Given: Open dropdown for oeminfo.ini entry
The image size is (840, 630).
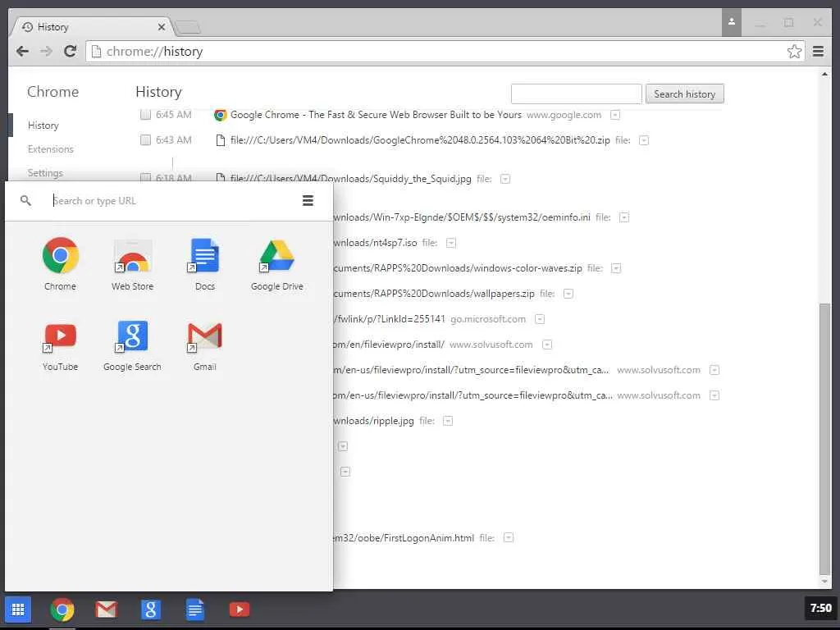Looking at the screenshot, I should coord(624,217).
